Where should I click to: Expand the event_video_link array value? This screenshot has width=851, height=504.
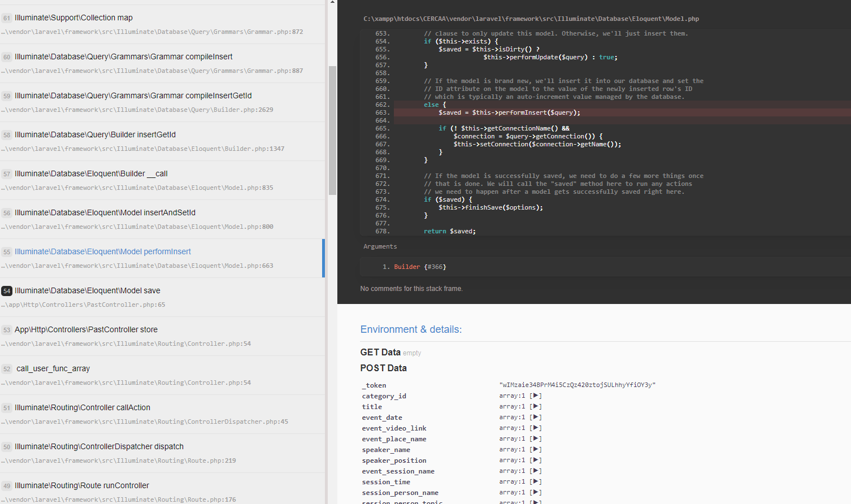(536, 428)
